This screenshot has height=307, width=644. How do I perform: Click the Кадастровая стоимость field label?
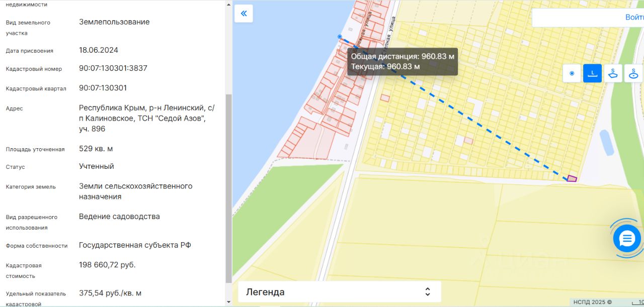[24, 271]
